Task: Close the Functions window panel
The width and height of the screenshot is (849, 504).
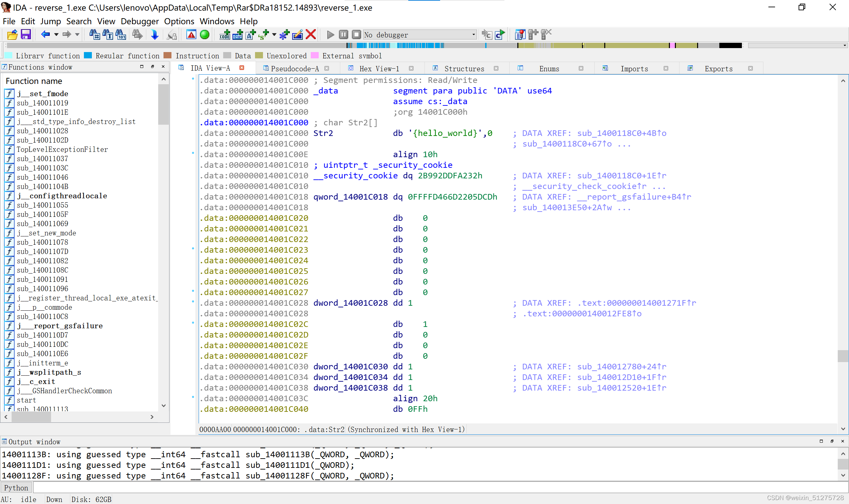Action: tap(163, 67)
